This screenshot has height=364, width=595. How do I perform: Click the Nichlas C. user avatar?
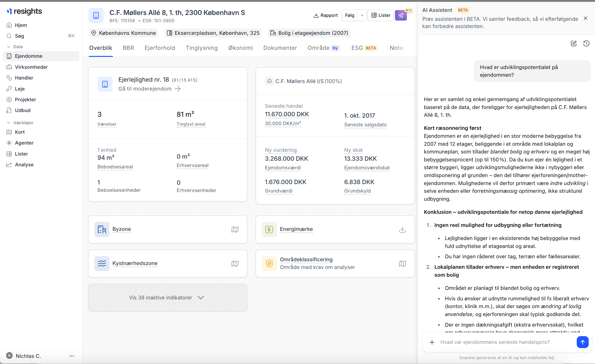(9, 356)
